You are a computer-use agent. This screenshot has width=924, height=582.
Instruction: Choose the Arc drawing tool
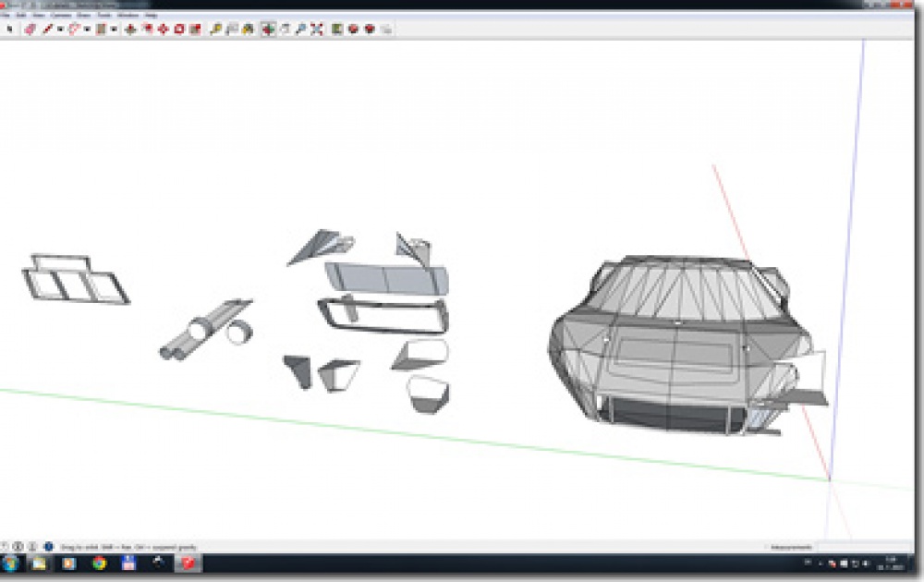[74, 29]
